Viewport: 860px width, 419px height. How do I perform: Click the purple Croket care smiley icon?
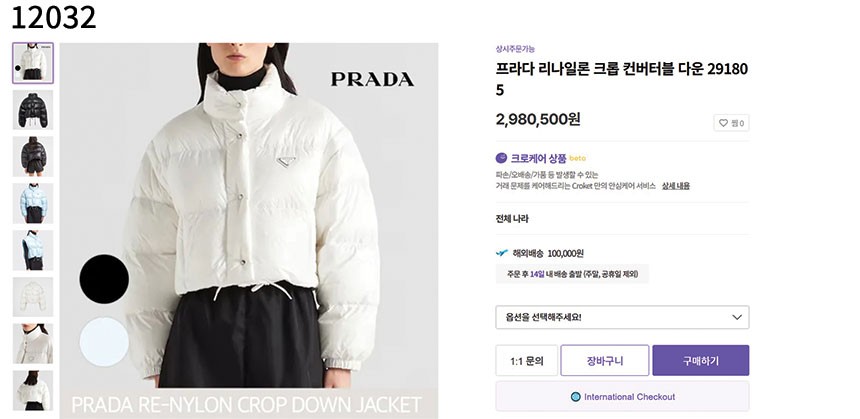501,158
